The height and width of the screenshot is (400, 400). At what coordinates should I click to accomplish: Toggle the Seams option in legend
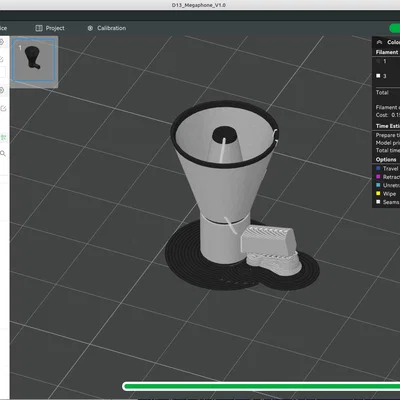387,202
